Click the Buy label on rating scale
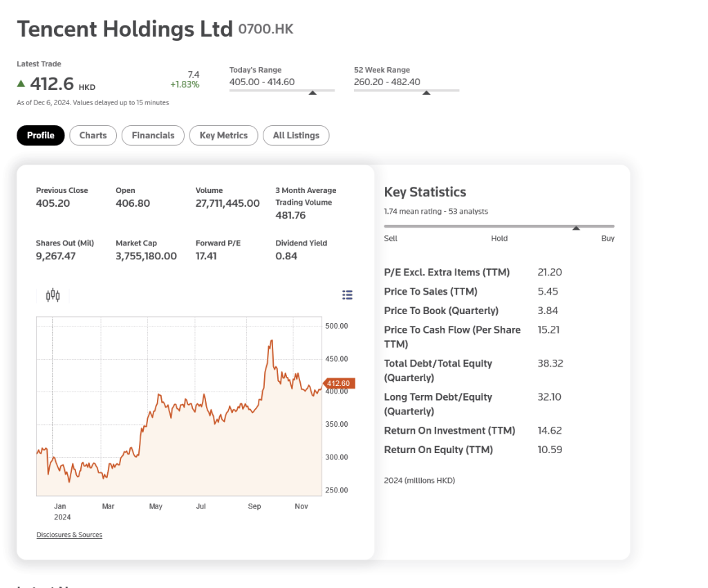708x588 pixels. [607, 238]
